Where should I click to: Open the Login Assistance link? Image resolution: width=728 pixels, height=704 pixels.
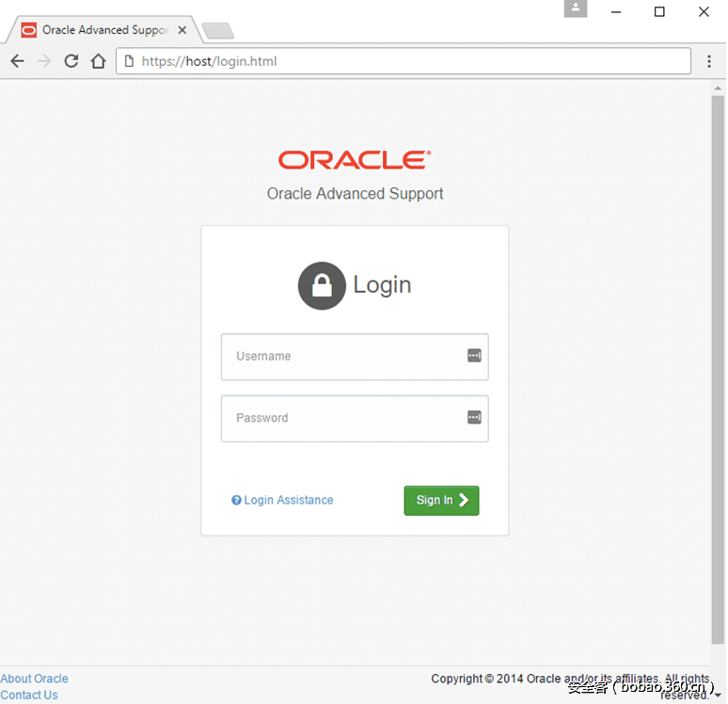coord(288,500)
